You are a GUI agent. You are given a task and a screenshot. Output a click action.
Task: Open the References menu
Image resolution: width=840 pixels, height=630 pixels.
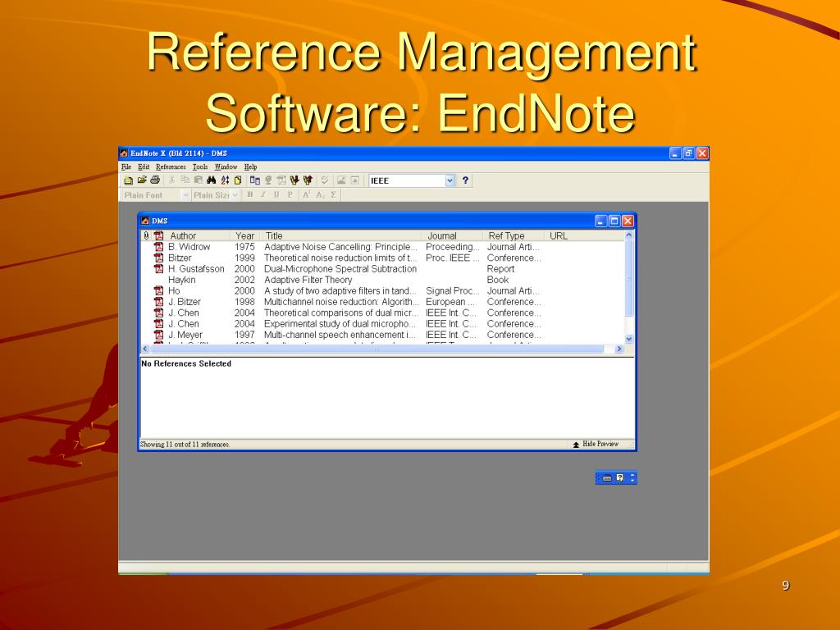pyautogui.click(x=171, y=167)
